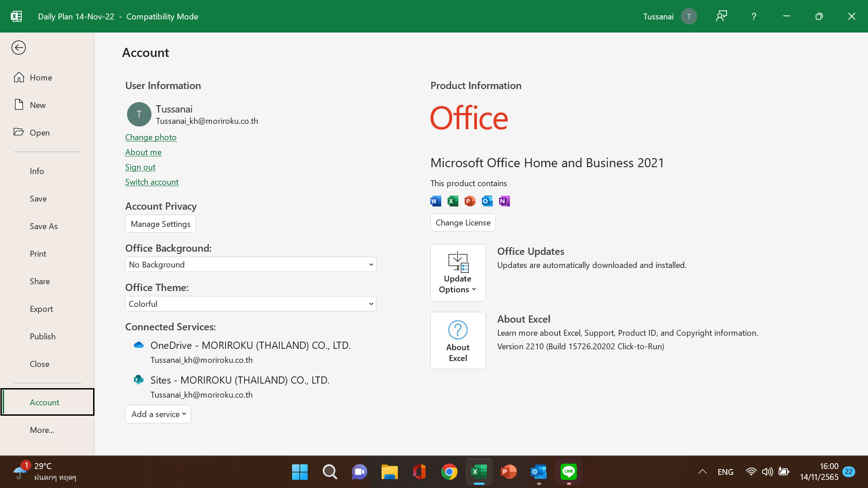Click the Update Options icon button
Screen dimensions: 868x488
(458, 272)
